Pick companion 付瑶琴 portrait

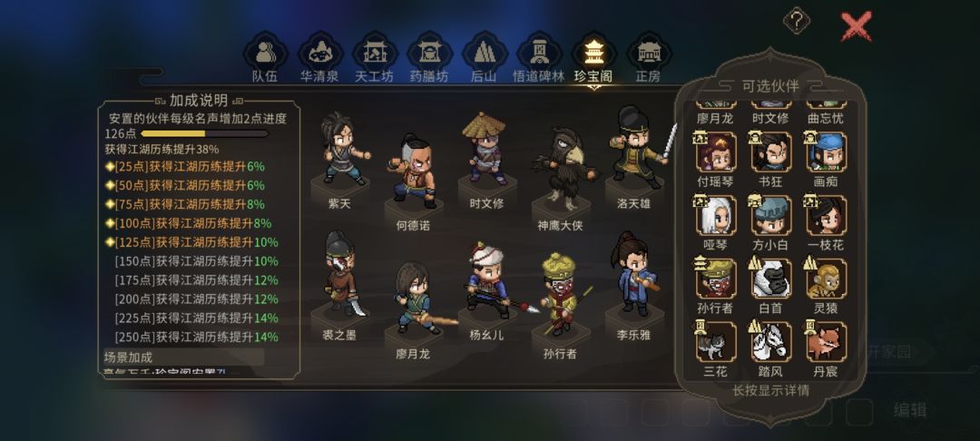(x=716, y=152)
